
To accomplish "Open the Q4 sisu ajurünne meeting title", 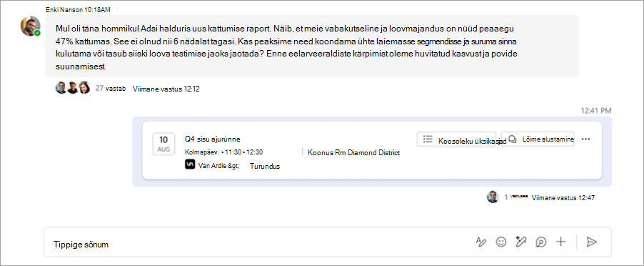I will point(212,139).
